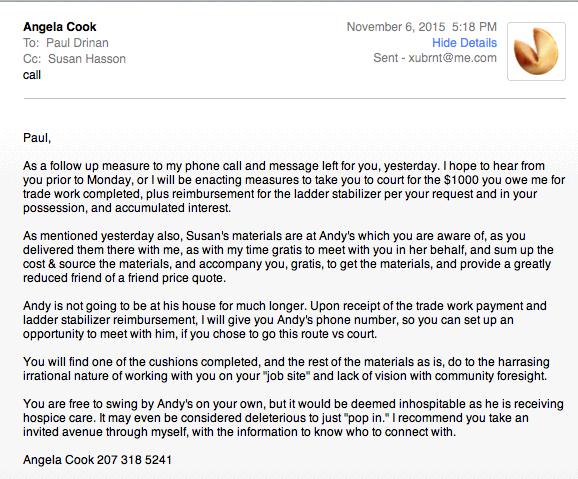Click the 'Cc:' label in header
The width and height of the screenshot is (578, 479).
(32, 59)
